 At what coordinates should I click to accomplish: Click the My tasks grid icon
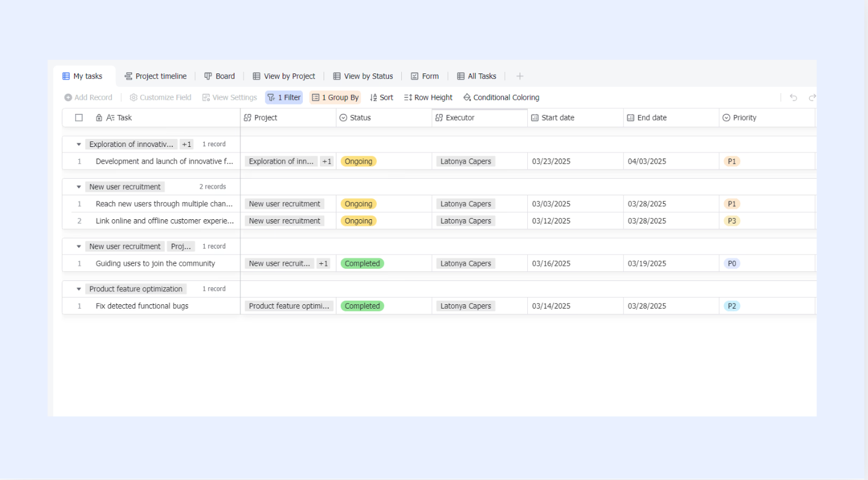pos(66,77)
